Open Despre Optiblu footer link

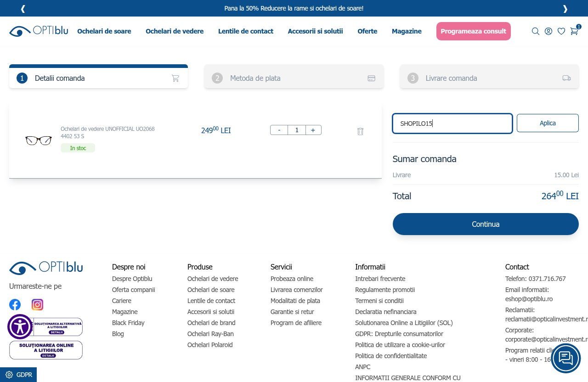(x=132, y=279)
